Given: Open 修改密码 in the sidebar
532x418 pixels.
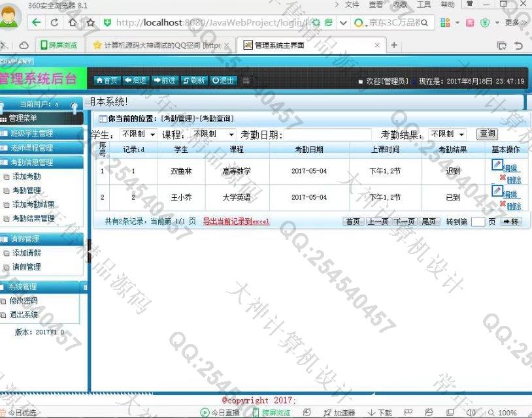Looking at the screenshot, I should click(23, 300).
